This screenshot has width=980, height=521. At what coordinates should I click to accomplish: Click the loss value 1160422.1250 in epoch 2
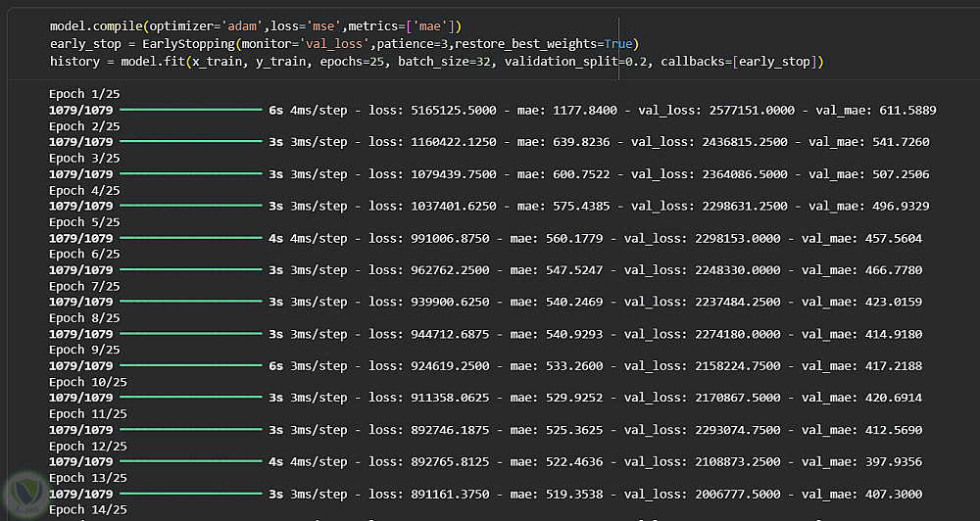point(454,142)
